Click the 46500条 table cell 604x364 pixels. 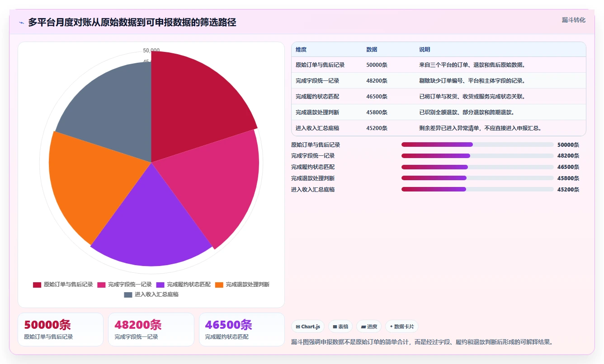pyautogui.click(x=377, y=97)
